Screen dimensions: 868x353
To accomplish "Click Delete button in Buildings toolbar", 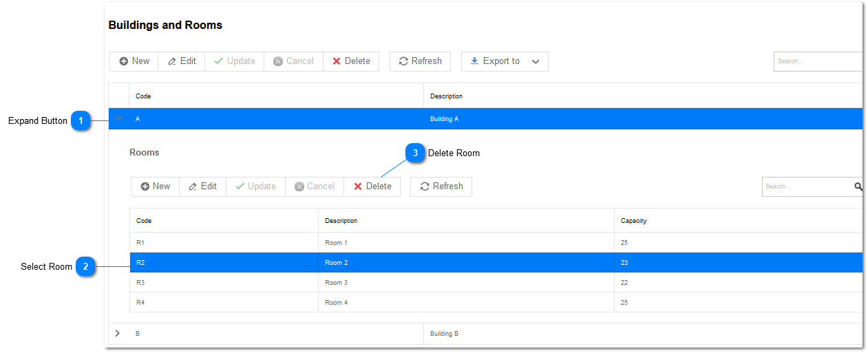I will click(x=351, y=61).
